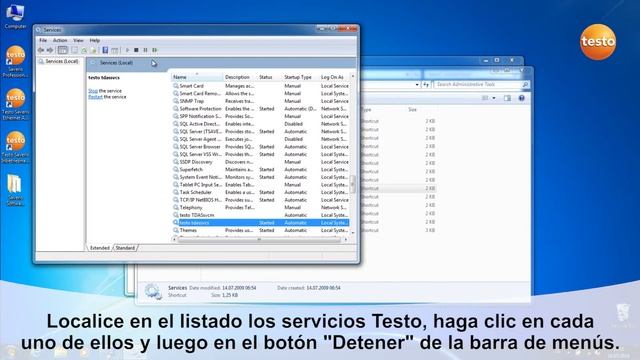Image resolution: width=640 pixels, height=360 pixels.
Task: Open the address bar dropdown in Explorer
Action: point(417,84)
